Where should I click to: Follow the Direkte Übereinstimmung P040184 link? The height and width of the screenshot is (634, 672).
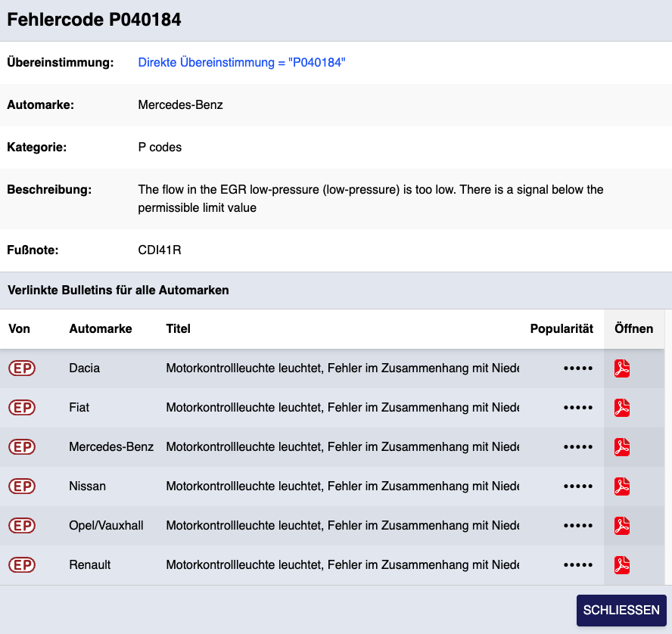(241, 63)
